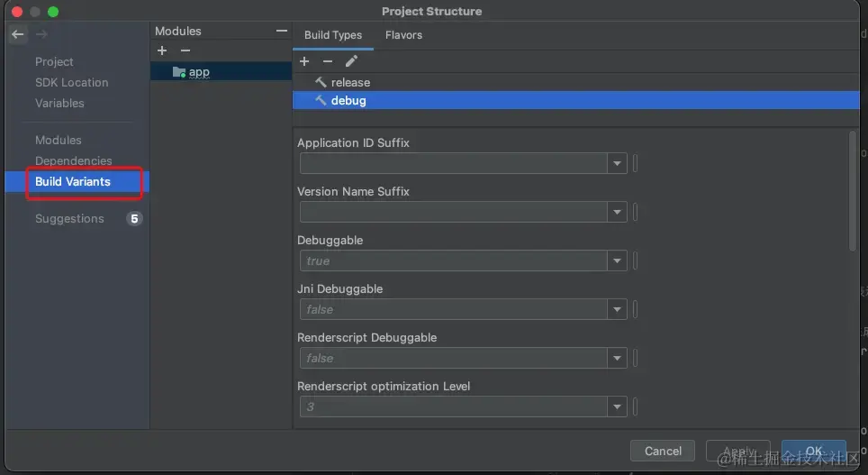Add a new build type
The width and height of the screenshot is (868, 475).
304,61
